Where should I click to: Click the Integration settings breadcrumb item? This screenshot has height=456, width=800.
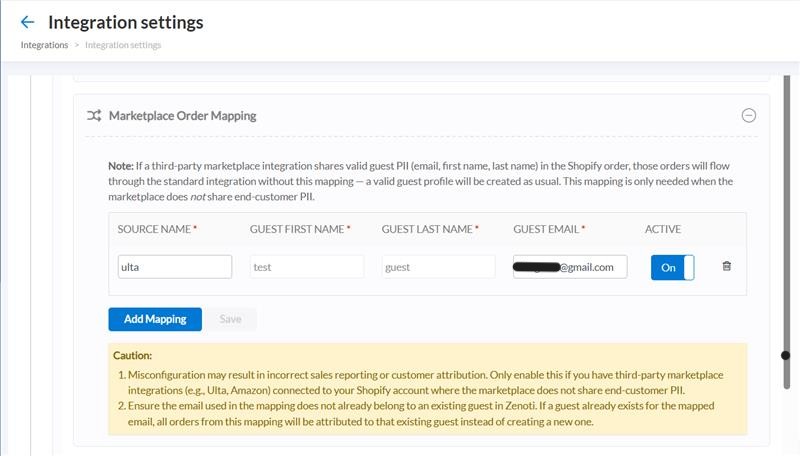tap(123, 45)
